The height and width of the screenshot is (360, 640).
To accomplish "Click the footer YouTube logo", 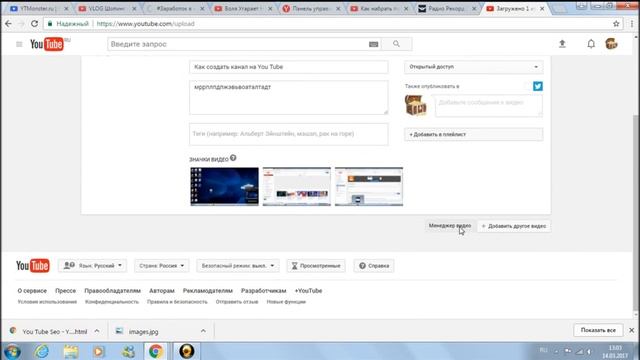I will [x=33, y=266].
